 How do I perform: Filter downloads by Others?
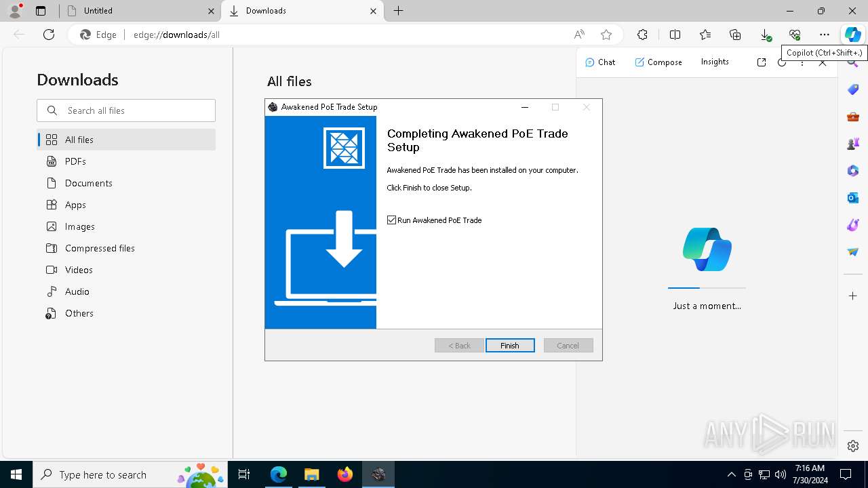(126, 313)
